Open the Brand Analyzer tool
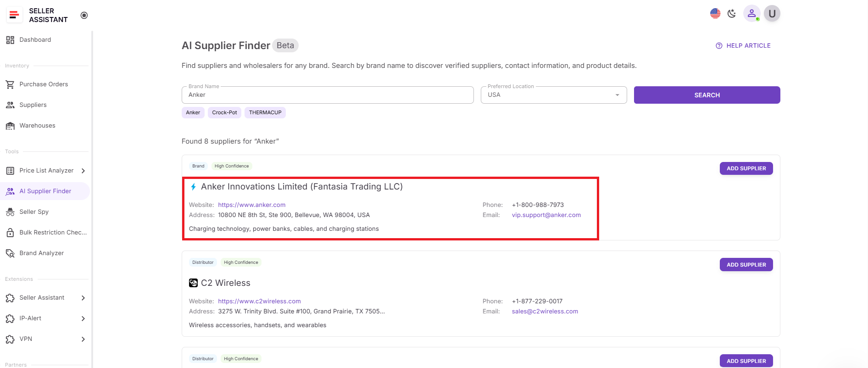This screenshot has width=868, height=368. [41, 253]
